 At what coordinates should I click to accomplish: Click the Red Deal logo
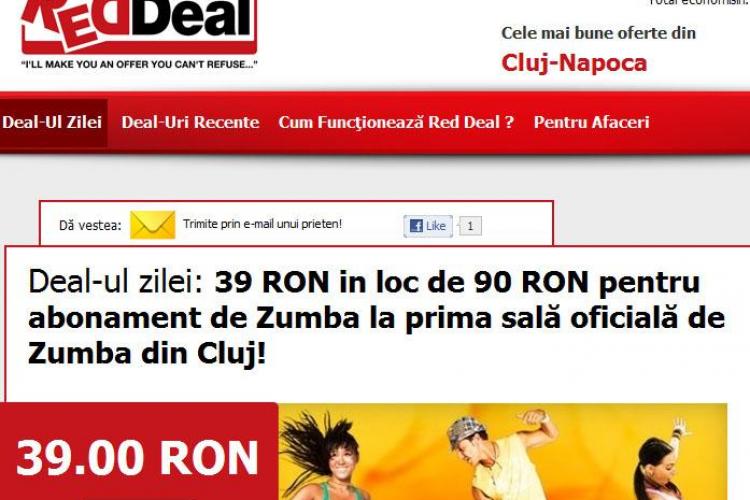point(139,26)
